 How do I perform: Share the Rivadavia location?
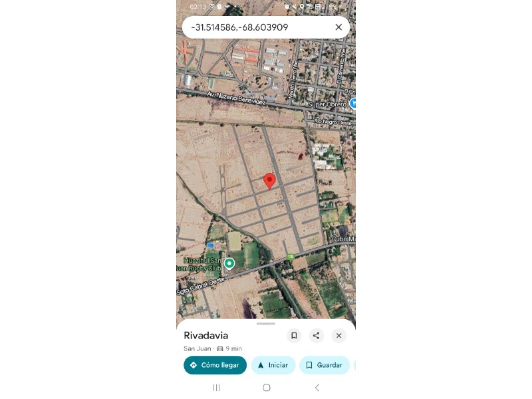(x=316, y=335)
